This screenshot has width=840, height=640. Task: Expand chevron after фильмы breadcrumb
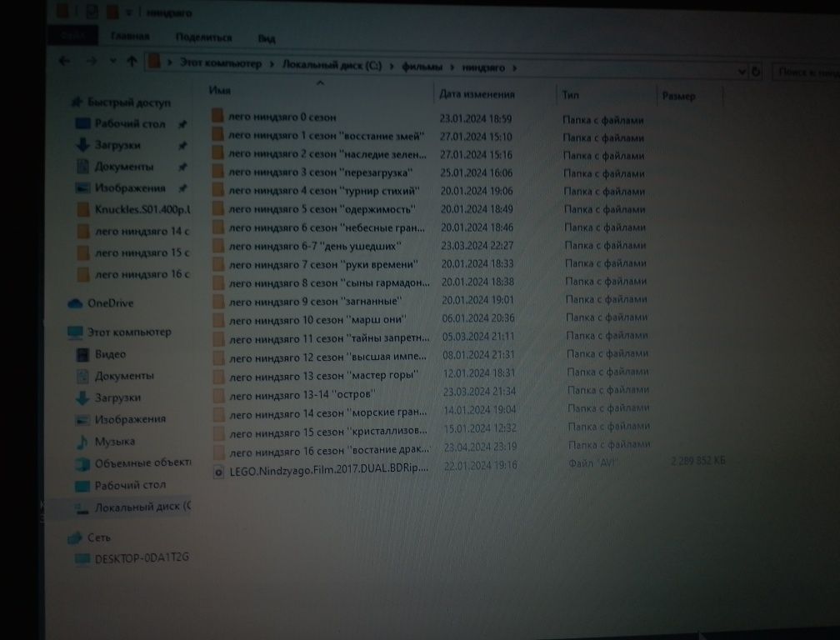pos(452,67)
